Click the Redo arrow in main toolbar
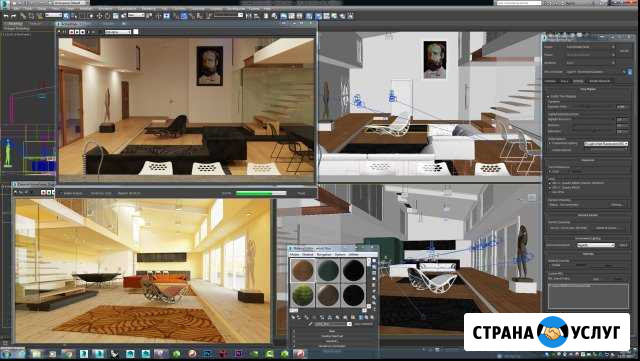The height and width of the screenshot is (361, 640). (x=14, y=16)
